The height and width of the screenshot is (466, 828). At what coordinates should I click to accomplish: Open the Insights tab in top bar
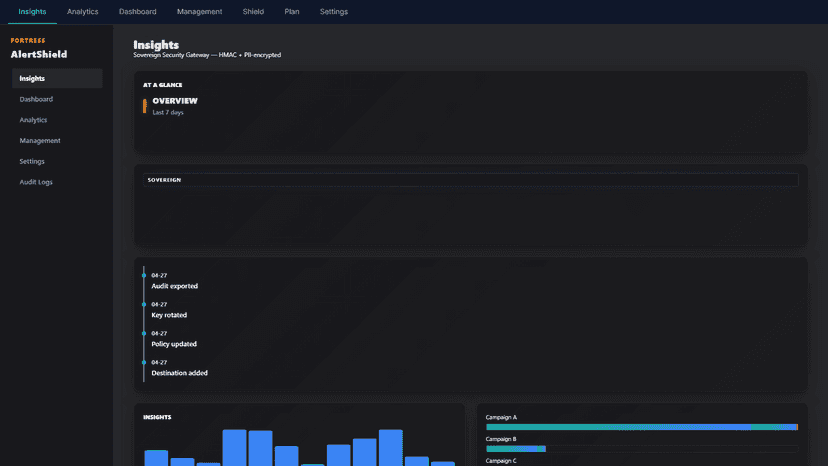point(32,12)
